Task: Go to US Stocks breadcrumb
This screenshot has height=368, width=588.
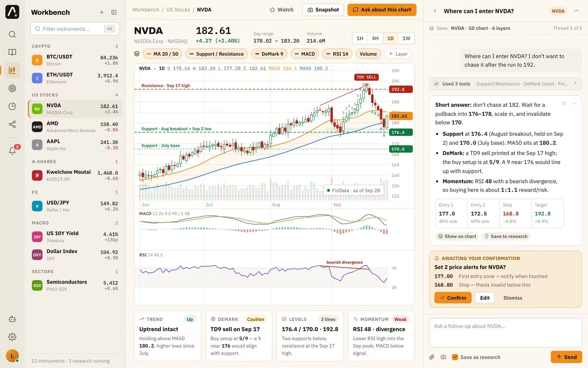Action: 178,10
